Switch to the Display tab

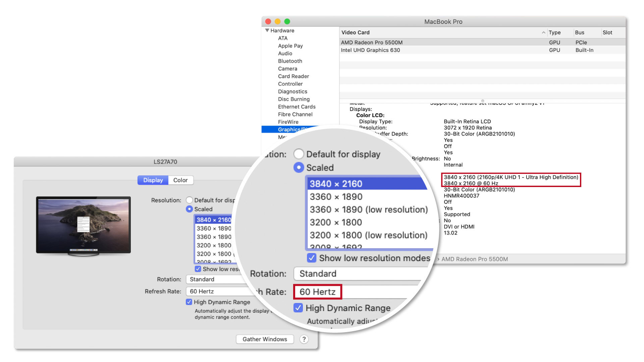(153, 180)
